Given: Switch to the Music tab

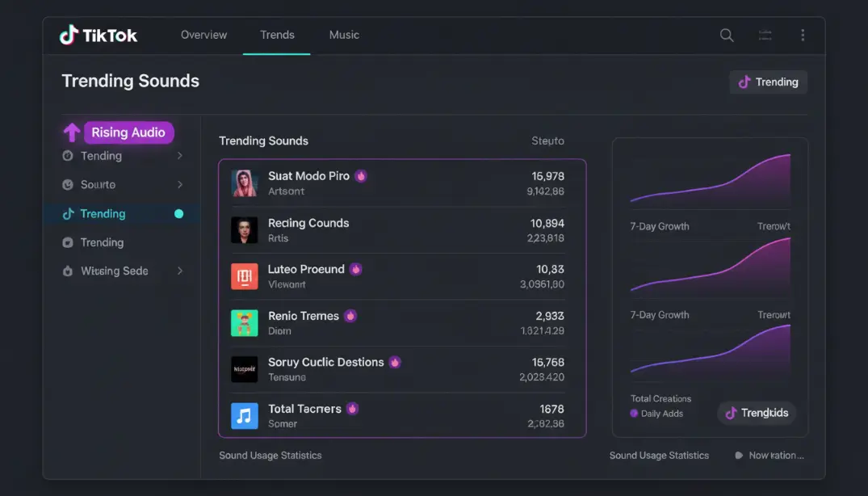Looking at the screenshot, I should (x=343, y=35).
